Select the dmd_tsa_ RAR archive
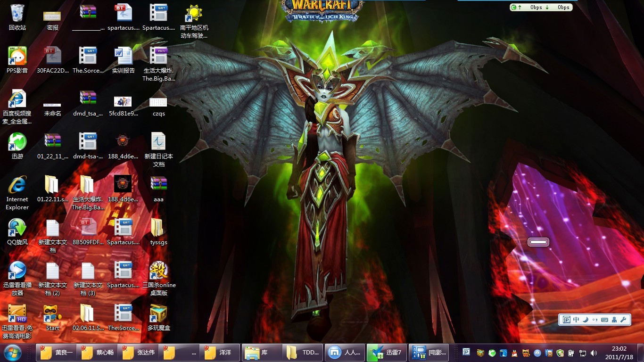Viewport: 644px width, 362px height. click(88, 103)
